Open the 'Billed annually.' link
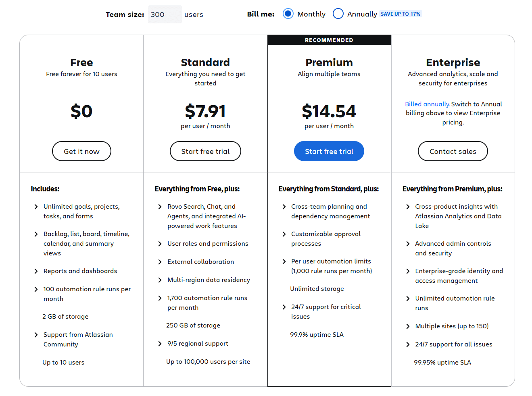Viewport: 532px width, 396px height. pos(427,104)
